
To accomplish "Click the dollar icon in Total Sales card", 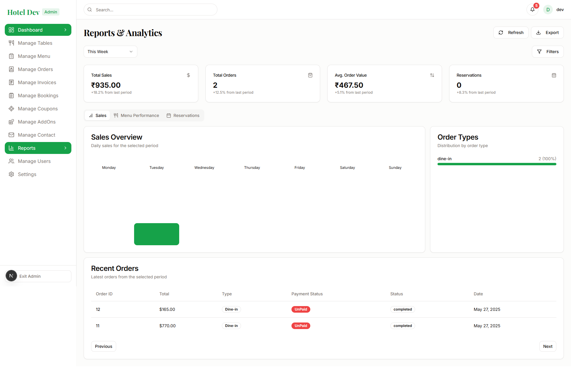I will 188,75.
